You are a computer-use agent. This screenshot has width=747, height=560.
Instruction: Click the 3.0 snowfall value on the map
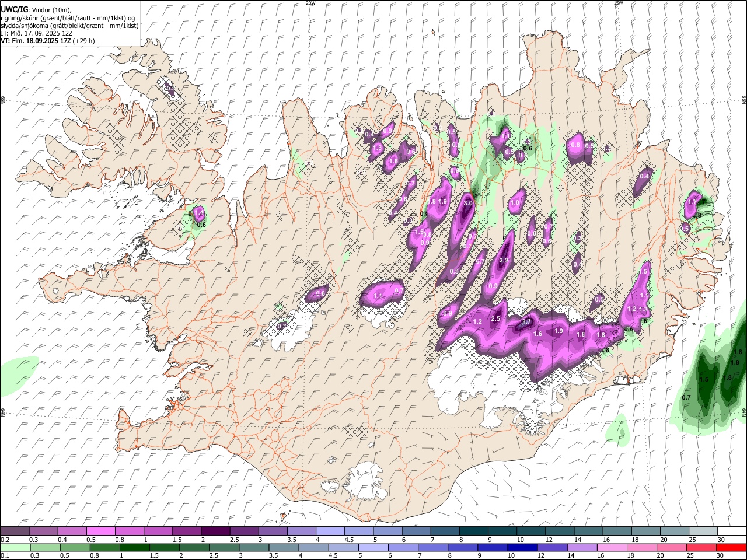[x=468, y=204]
